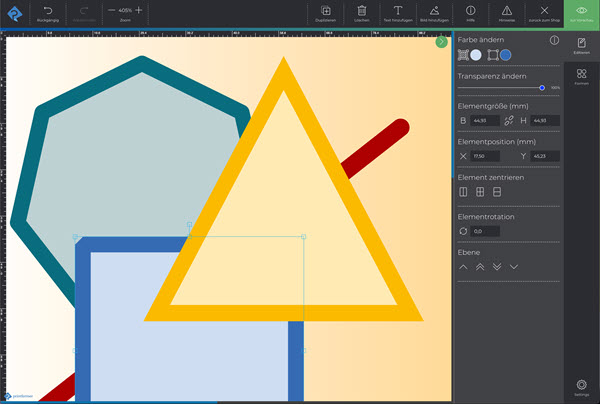
Task: Open the light blue fill color swatch
Action: 476,55
